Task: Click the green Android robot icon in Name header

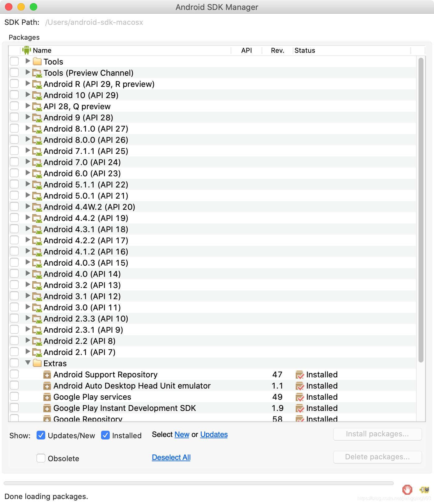Action: coord(27,50)
